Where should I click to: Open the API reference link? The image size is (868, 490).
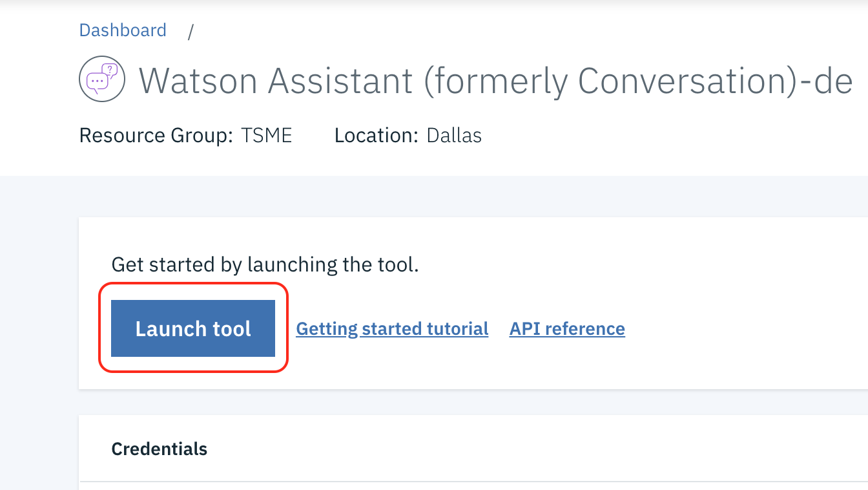[567, 328]
